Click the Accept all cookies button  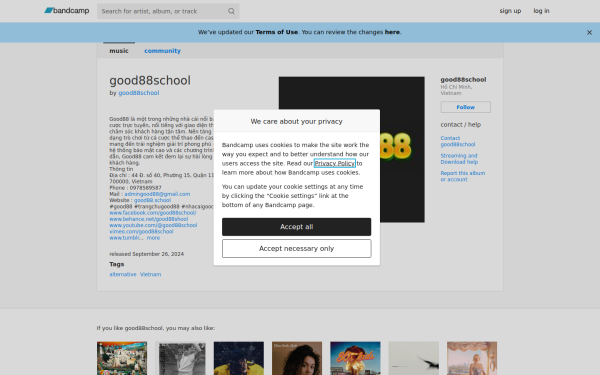pos(297,227)
